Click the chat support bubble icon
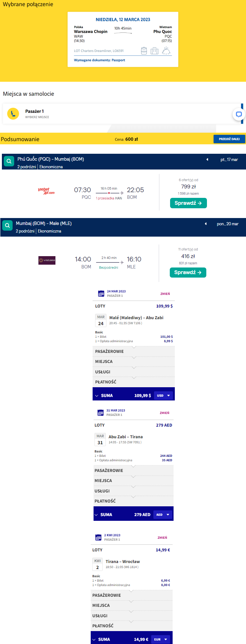The height and width of the screenshot is (644, 246). point(239,114)
